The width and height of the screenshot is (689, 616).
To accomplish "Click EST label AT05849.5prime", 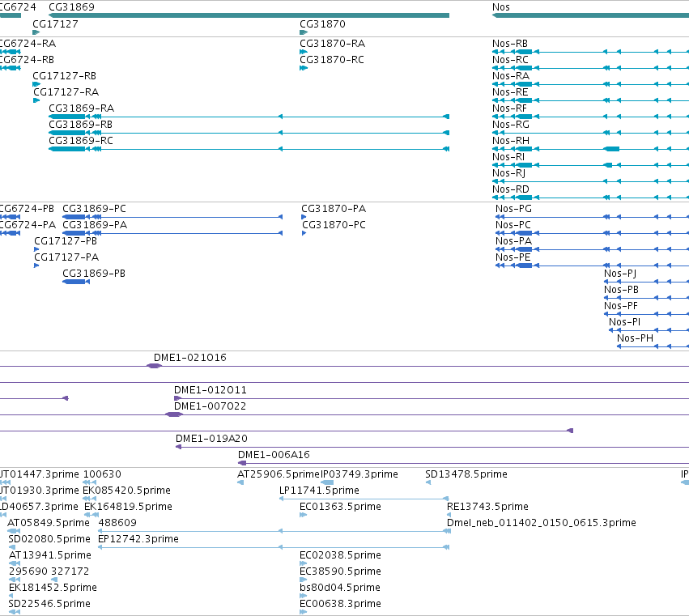I will [x=49, y=523].
